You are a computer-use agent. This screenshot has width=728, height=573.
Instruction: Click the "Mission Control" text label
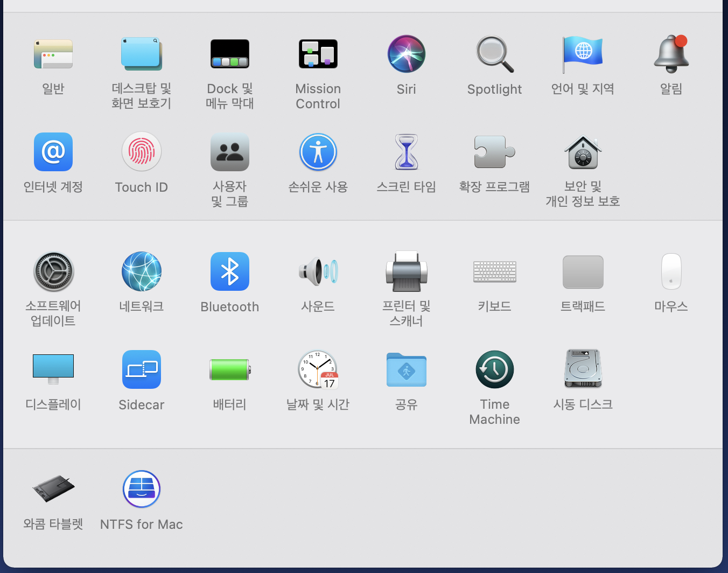318,96
